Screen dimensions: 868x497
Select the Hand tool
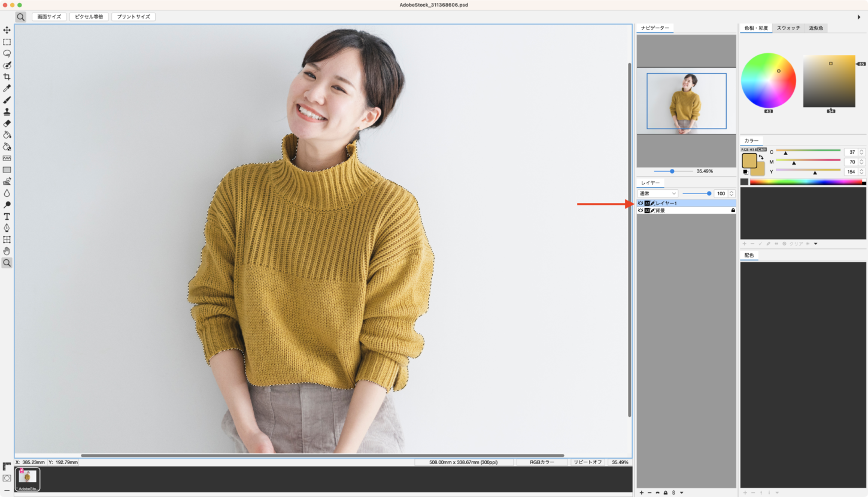pos(7,251)
